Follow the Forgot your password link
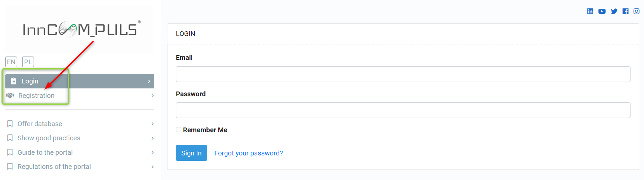644x180 pixels. coord(249,153)
